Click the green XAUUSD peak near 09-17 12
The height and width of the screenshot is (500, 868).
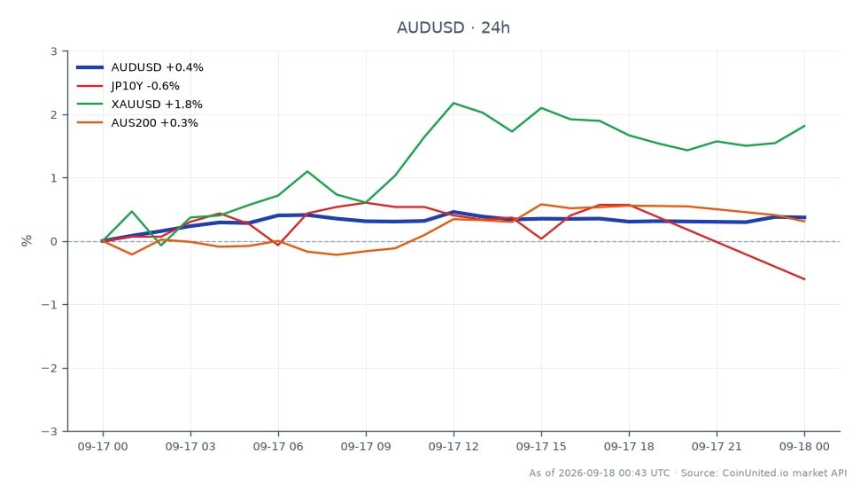(x=453, y=103)
